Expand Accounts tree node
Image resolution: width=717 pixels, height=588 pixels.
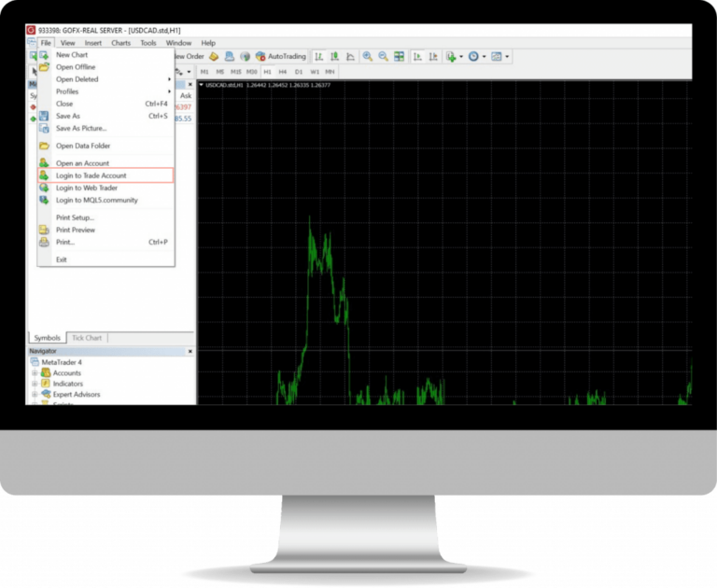click(35, 373)
